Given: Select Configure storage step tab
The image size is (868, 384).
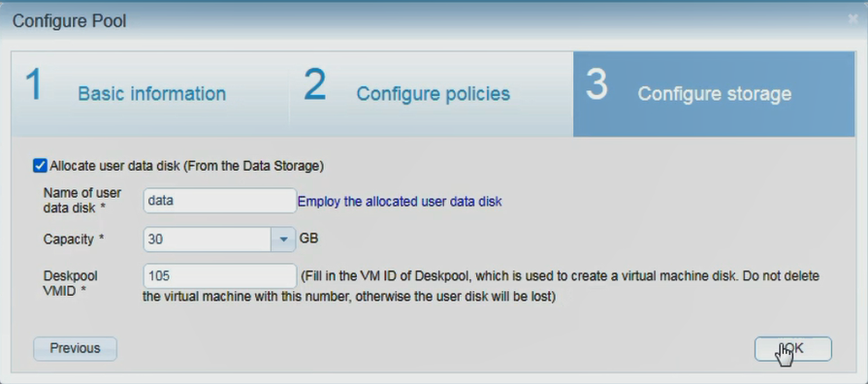Looking at the screenshot, I should tap(714, 94).
